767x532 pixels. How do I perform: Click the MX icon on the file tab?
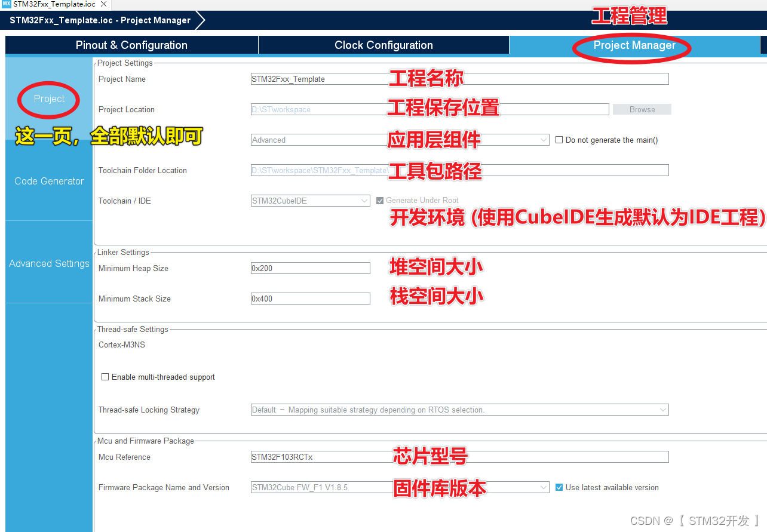click(x=7, y=4)
